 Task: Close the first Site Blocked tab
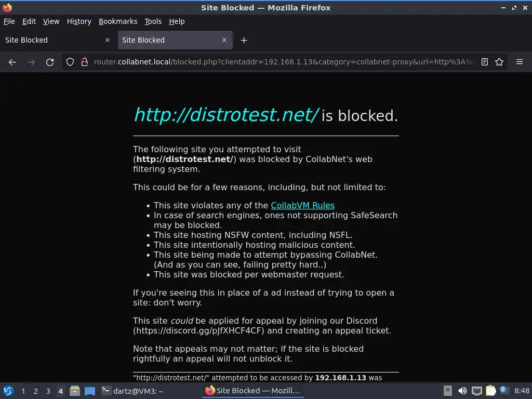coord(108,40)
